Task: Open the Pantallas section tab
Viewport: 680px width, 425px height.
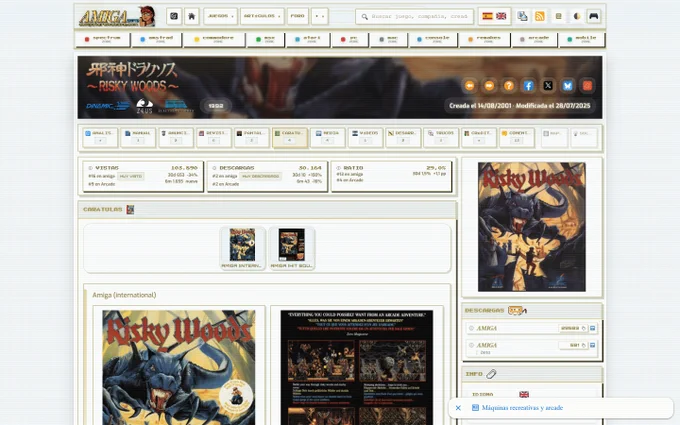Action: pos(252,137)
